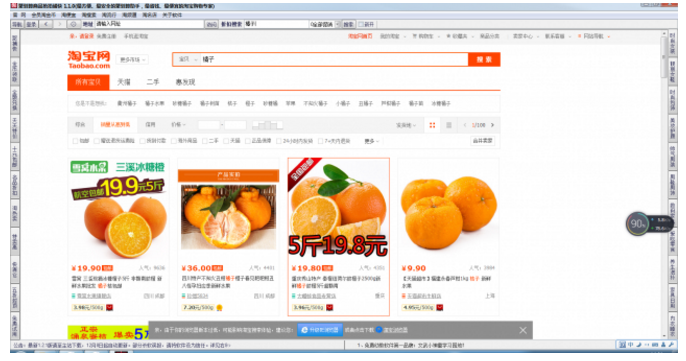Open the ¥9.90 three oranges product image

[x=448, y=210]
